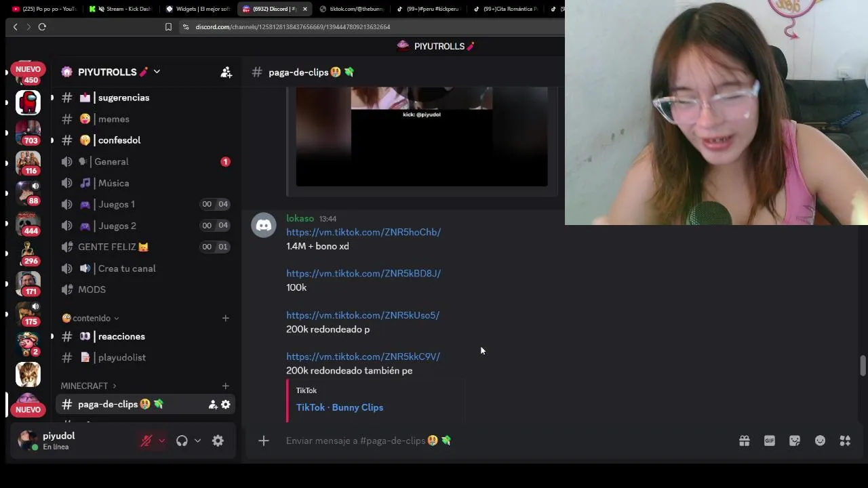Open the TikTok link ending ZNR5kUso5

pyautogui.click(x=363, y=315)
